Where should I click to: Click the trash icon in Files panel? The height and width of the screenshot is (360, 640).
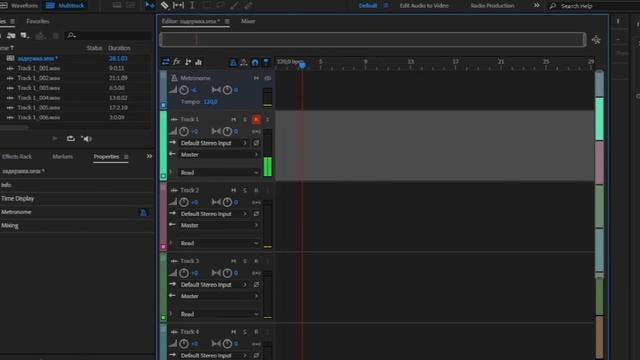pyautogui.click(x=56, y=36)
